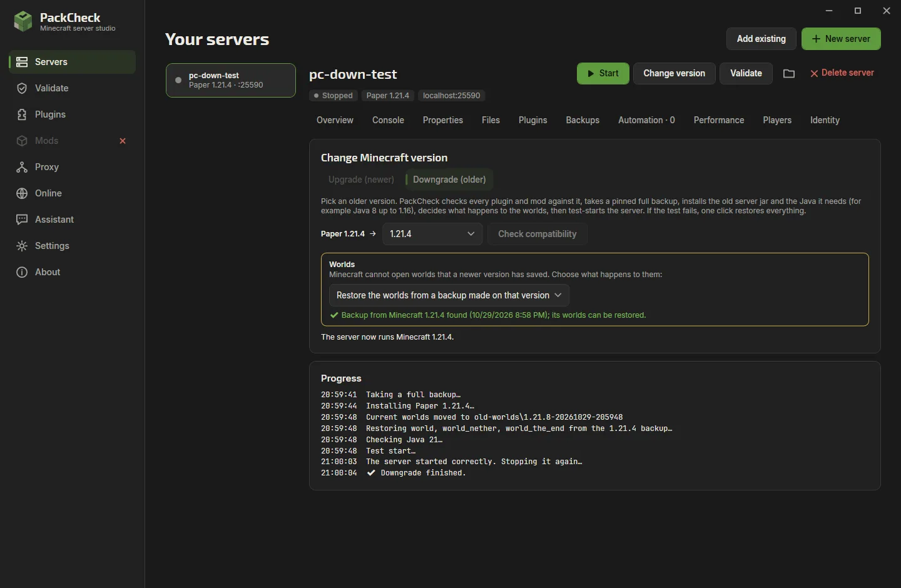Switch to the Overview tab
Screen dimensions: 901x588
tap(335, 120)
